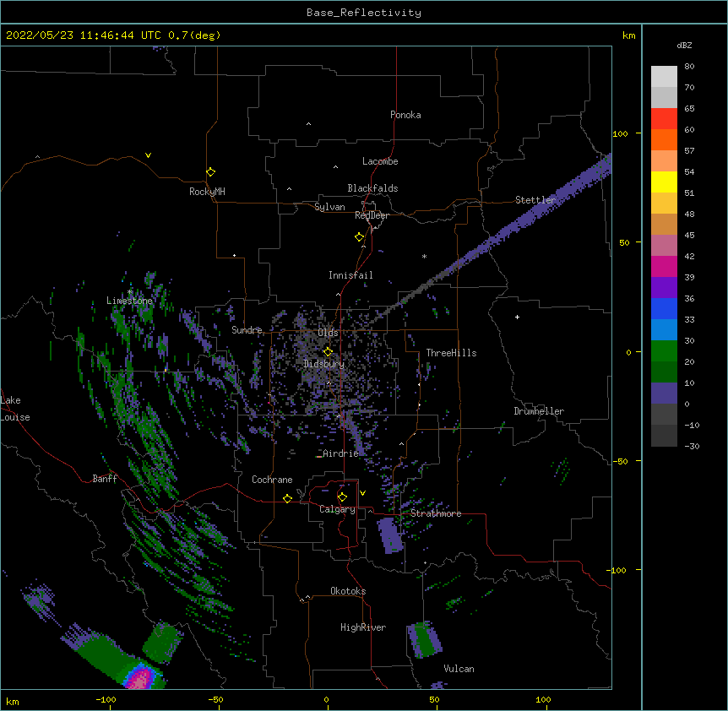Click the white asterisk marker east of RedDeer

[x=424, y=256]
